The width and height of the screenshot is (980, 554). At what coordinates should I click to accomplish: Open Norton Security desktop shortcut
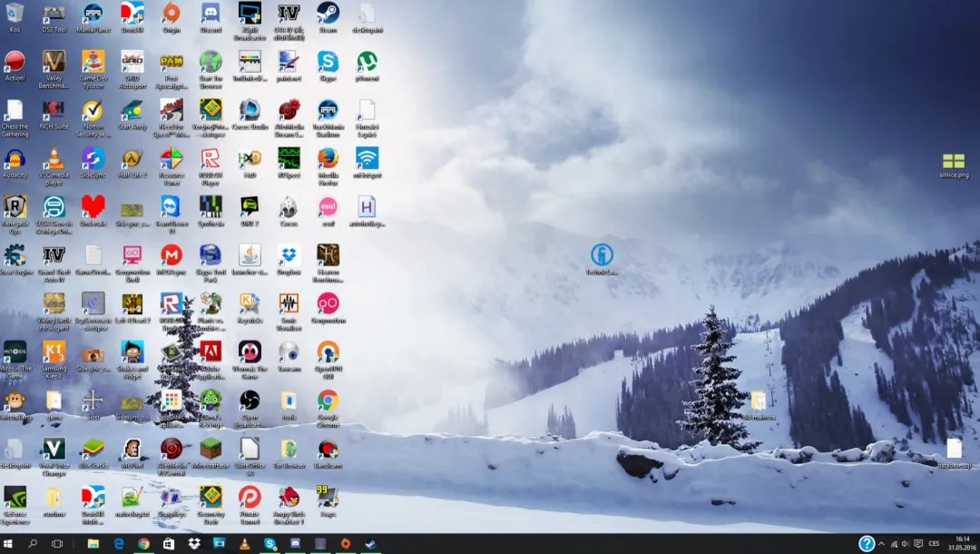93,118
